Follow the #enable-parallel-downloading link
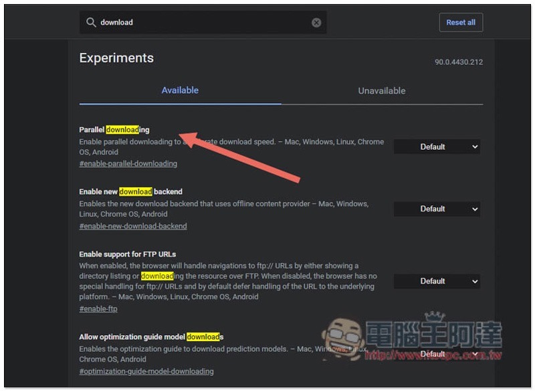This screenshot has height=392, width=535. coord(128,164)
